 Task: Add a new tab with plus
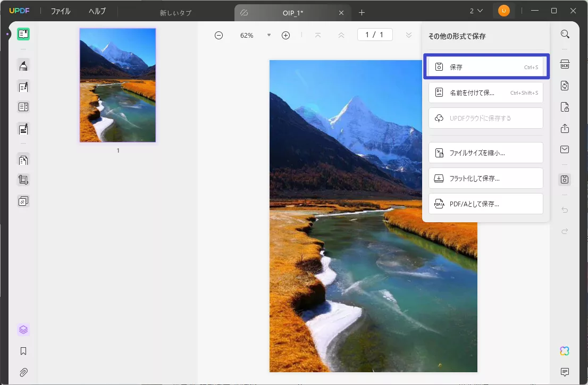[362, 13]
